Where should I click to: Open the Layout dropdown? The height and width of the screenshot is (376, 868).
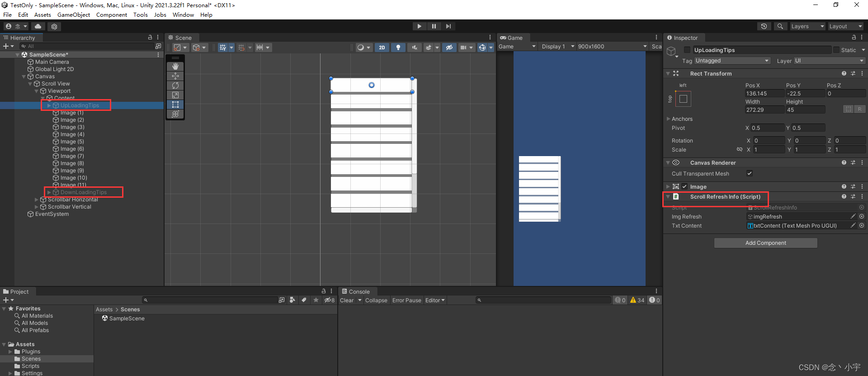coord(845,26)
